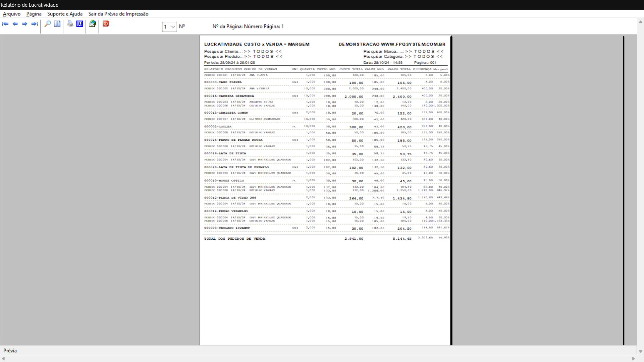Click total cost value '2.941,00'
644x362 pixels.
pyautogui.click(x=354, y=239)
